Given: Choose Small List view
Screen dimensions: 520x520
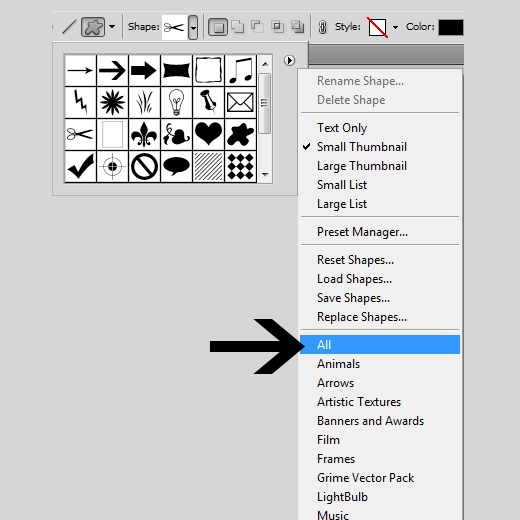Looking at the screenshot, I should (380, 185).
